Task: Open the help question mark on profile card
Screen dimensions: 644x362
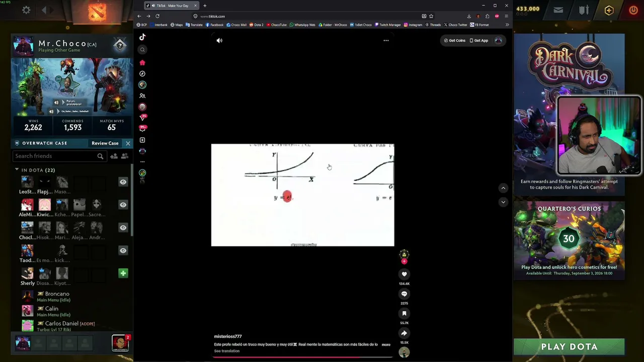Action: click(120, 45)
